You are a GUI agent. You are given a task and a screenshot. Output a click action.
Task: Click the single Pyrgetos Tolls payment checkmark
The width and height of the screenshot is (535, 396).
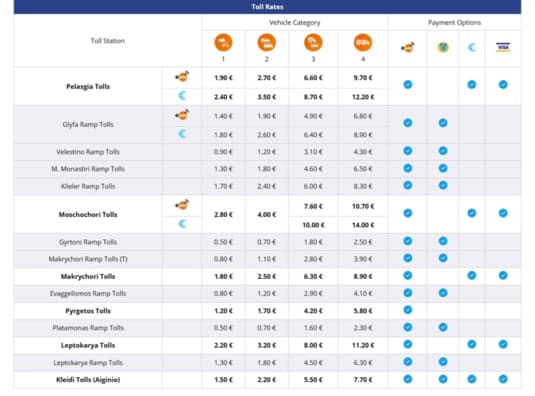[x=408, y=310]
